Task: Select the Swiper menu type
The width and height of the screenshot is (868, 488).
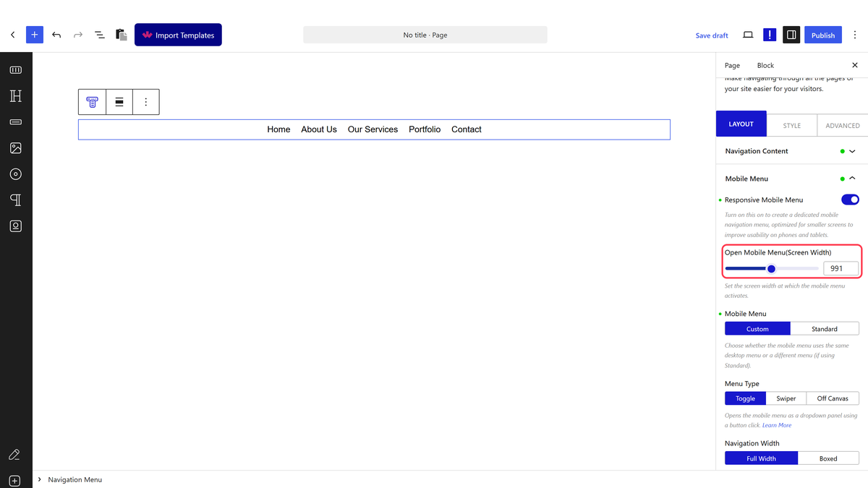Action: pos(786,398)
